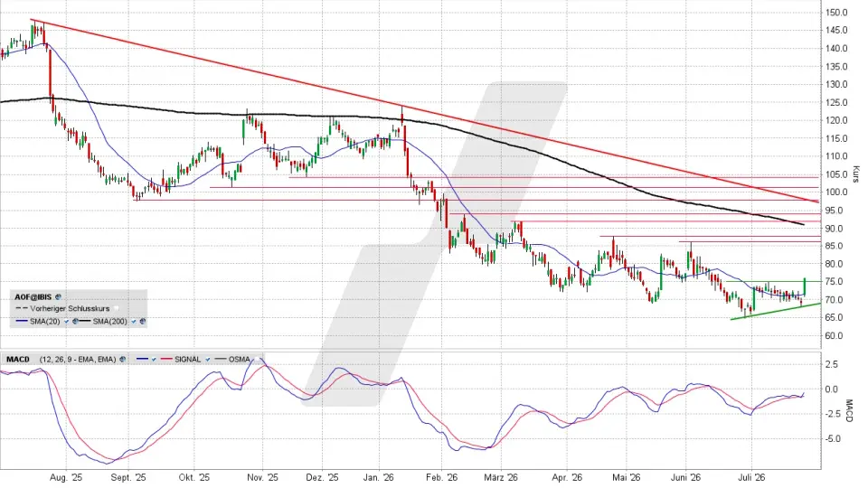The width and height of the screenshot is (868, 488).
Task: Click the MACD panel title
Action: [18, 359]
